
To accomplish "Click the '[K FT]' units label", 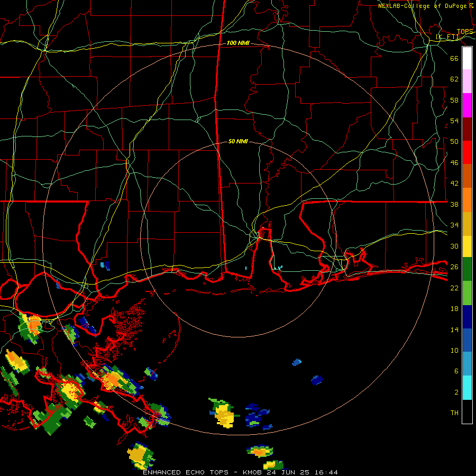I will pos(448,37).
